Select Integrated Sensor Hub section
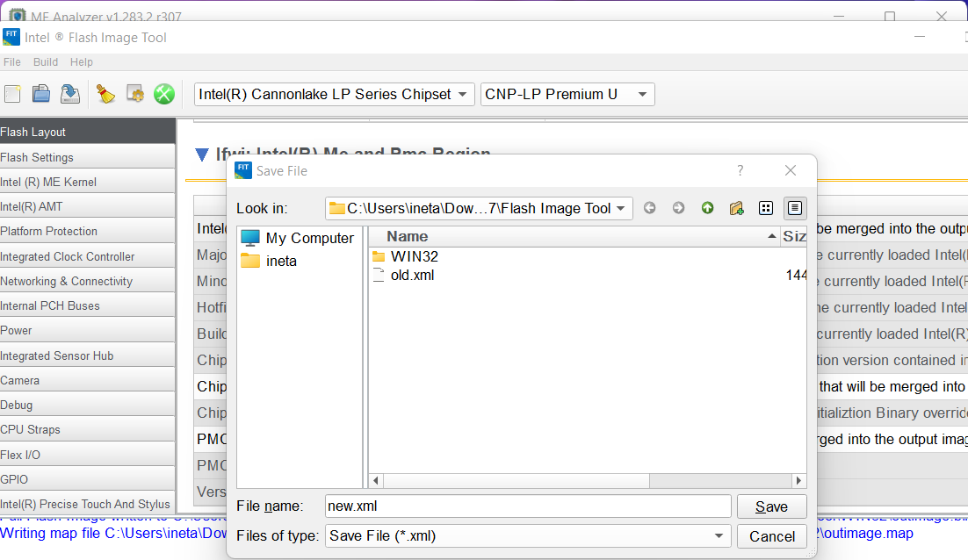The width and height of the screenshot is (968, 560). point(88,355)
